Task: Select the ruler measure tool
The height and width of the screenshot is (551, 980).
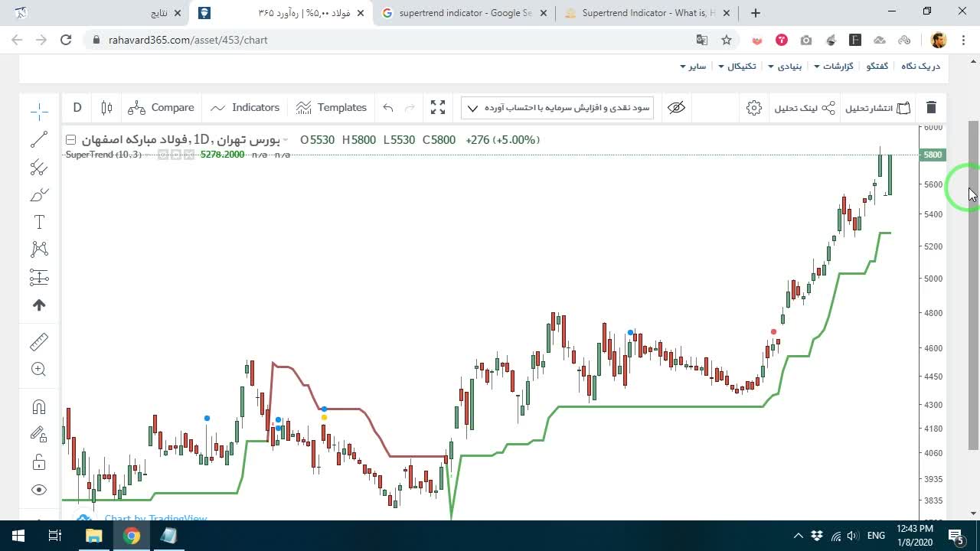Action: click(39, 341)
